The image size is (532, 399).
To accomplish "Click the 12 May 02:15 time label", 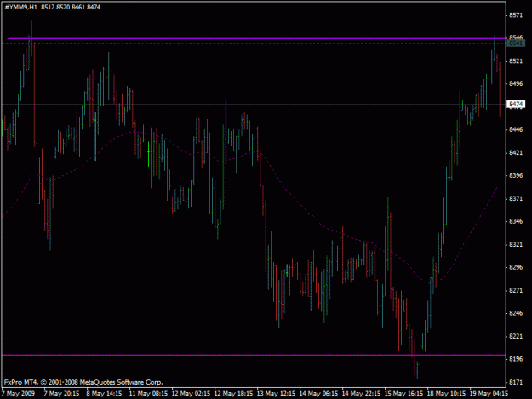I will click(191, 393).
